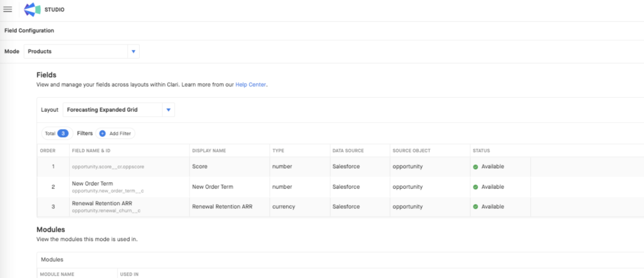Viewport: 644px width, 278px height.
Task: Sort by DATA SOURCE column header
Action: pos(348,150)
